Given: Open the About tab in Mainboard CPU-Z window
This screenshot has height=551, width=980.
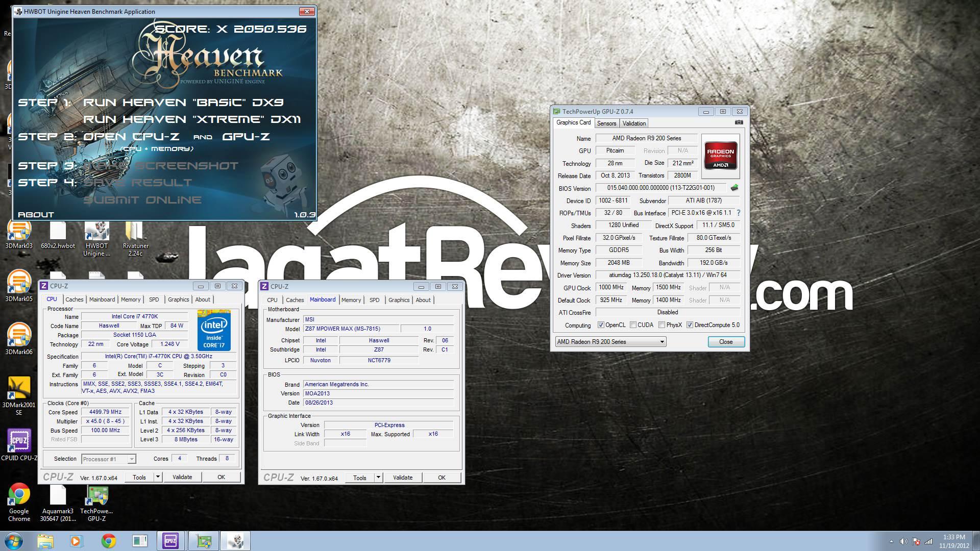Looking at the screenshot, I should (423, 300).
